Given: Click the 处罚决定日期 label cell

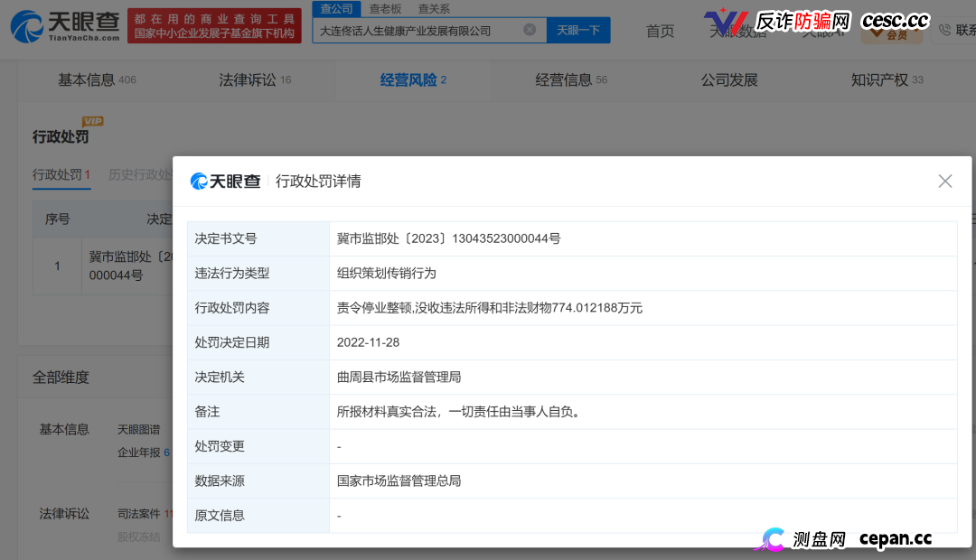Looking at the screenshot, I should 258,342.
